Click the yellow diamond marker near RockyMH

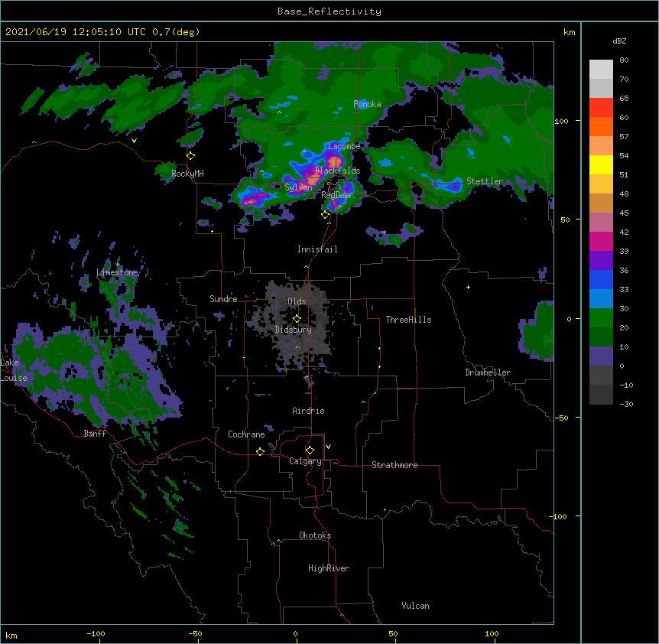coord(191,156)
